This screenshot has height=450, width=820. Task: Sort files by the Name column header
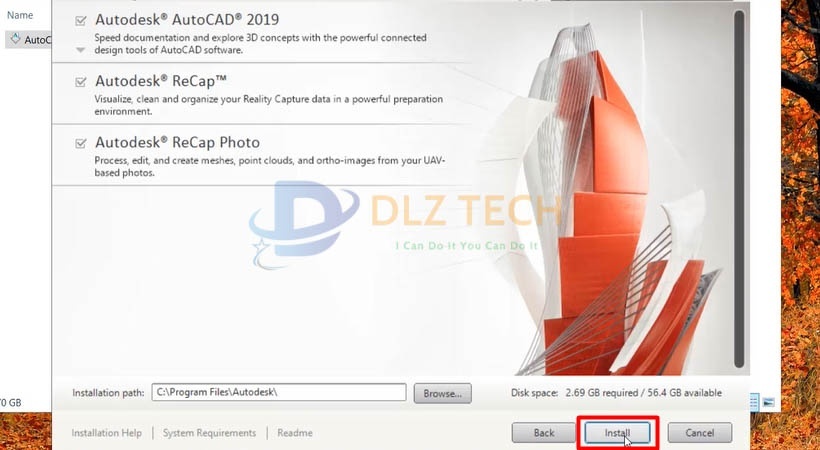pyautogui.click(x=20, y=15)
